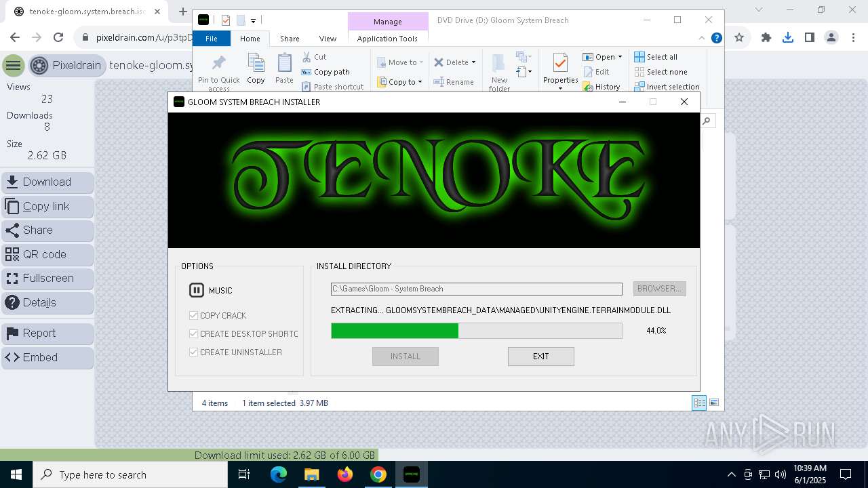This screenshot has width=868, height=488.
Task: Click History in the ribbon
Action: pos(601,87)
